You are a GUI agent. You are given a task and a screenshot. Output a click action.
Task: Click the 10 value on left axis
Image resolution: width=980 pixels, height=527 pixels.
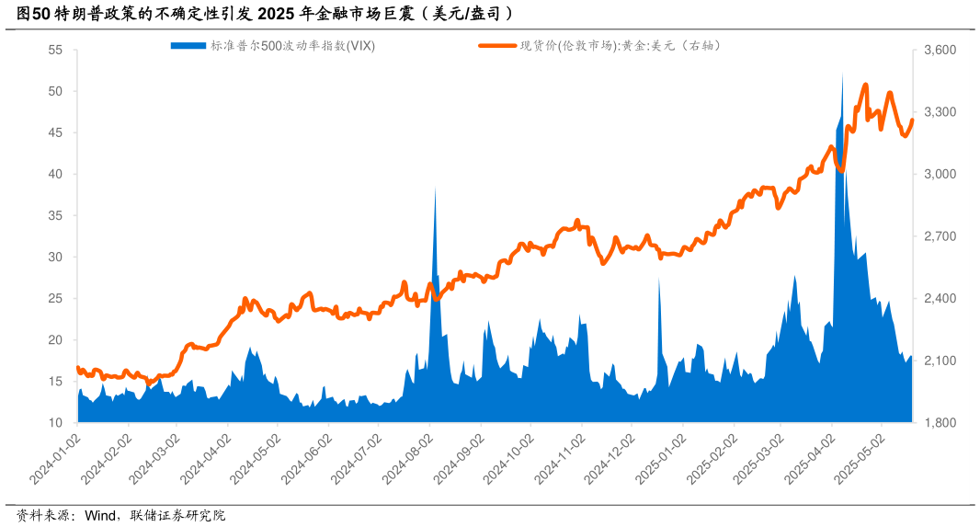[x=54, y=423]
